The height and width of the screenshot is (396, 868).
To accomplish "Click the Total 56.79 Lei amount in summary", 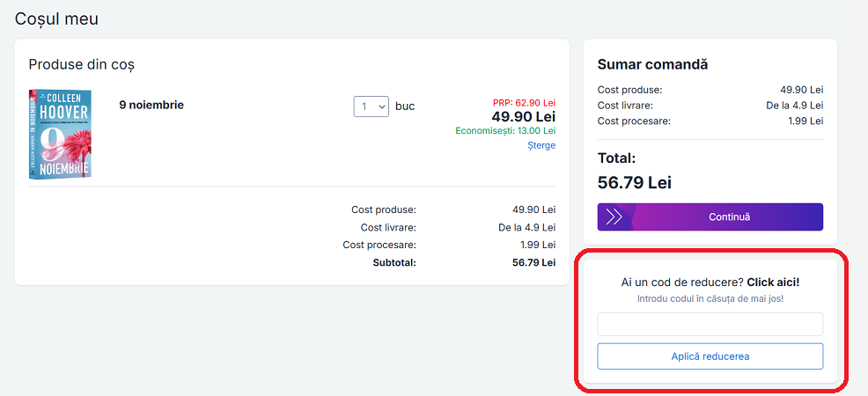I will click(634, 182).
